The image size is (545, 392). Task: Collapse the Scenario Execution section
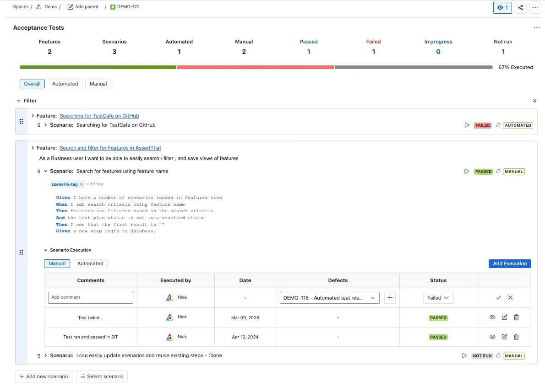tap(45, 250)
